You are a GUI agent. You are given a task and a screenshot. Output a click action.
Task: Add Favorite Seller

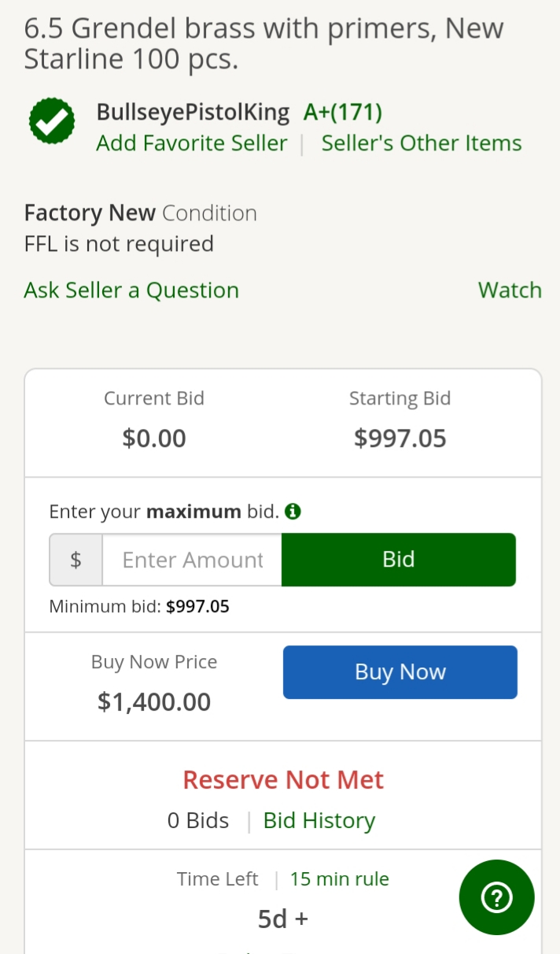[x=192, y=143]
